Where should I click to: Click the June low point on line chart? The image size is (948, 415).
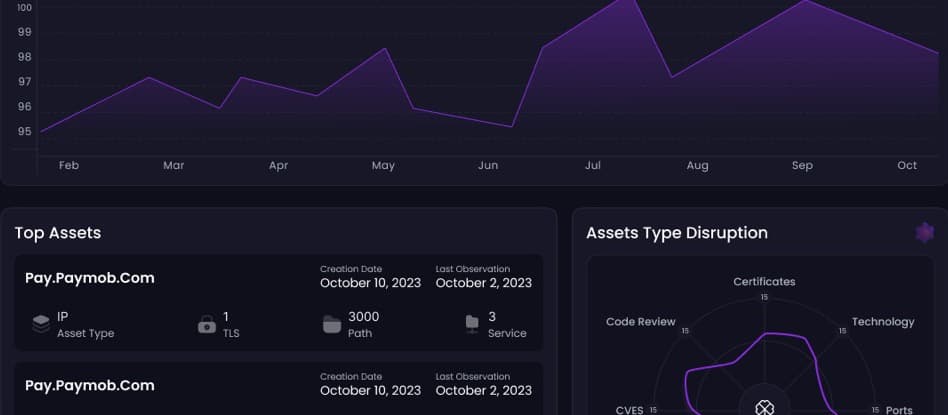click(x=512, y=126)
